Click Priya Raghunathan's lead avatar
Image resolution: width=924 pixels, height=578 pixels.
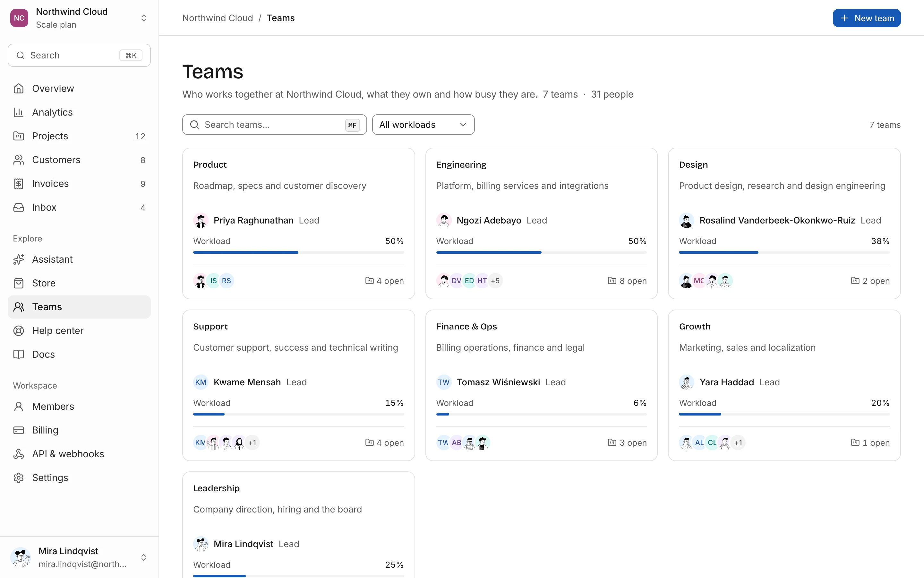[201, 220]
